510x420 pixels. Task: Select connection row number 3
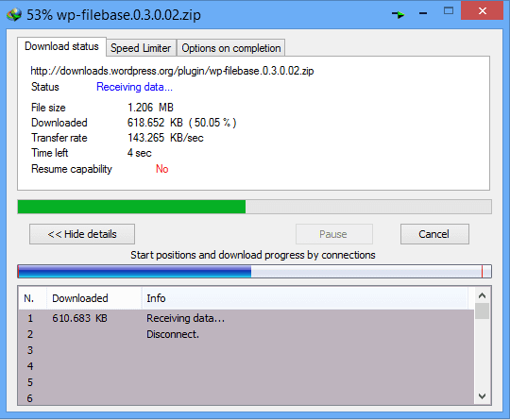246,350
